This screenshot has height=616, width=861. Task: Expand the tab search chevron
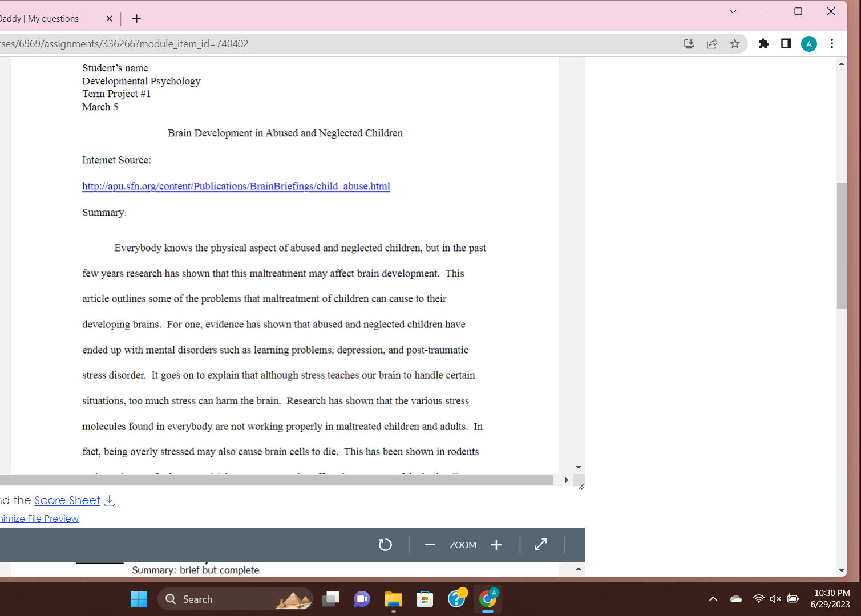(733, 11)
